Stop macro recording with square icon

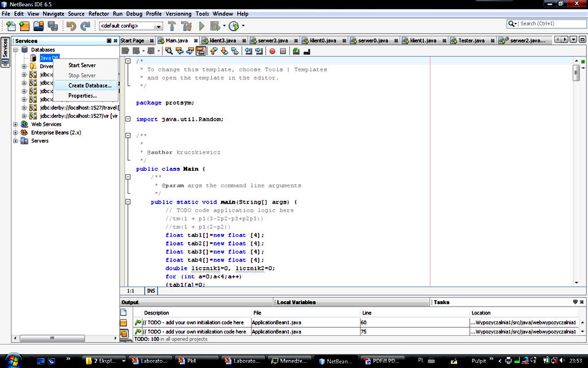click(x=283, y=51)
